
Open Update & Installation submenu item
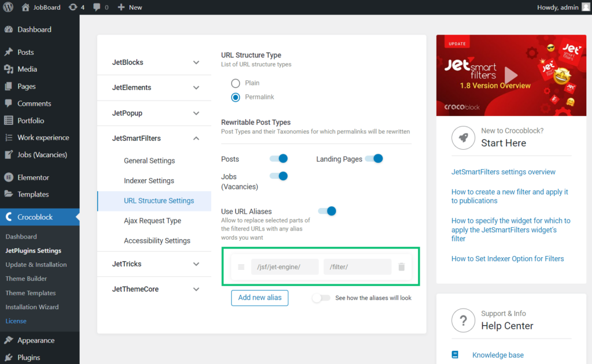click(x=36, y=265)
